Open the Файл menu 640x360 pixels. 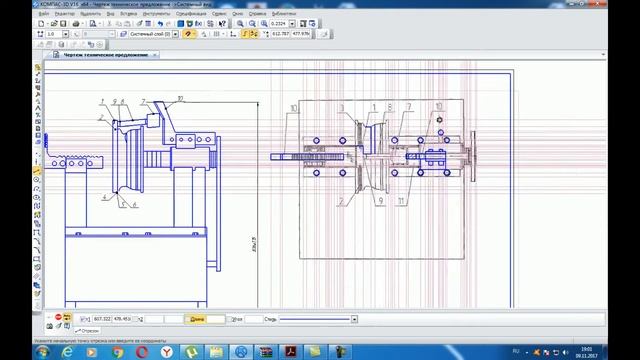coord(44,13)
